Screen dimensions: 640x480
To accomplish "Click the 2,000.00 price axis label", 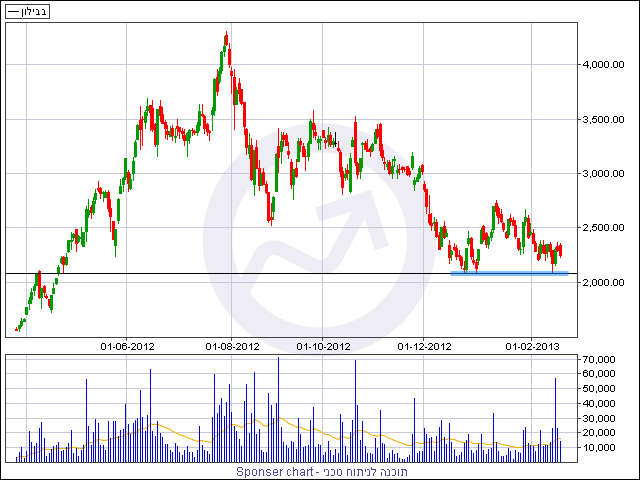I will [604, 282].
